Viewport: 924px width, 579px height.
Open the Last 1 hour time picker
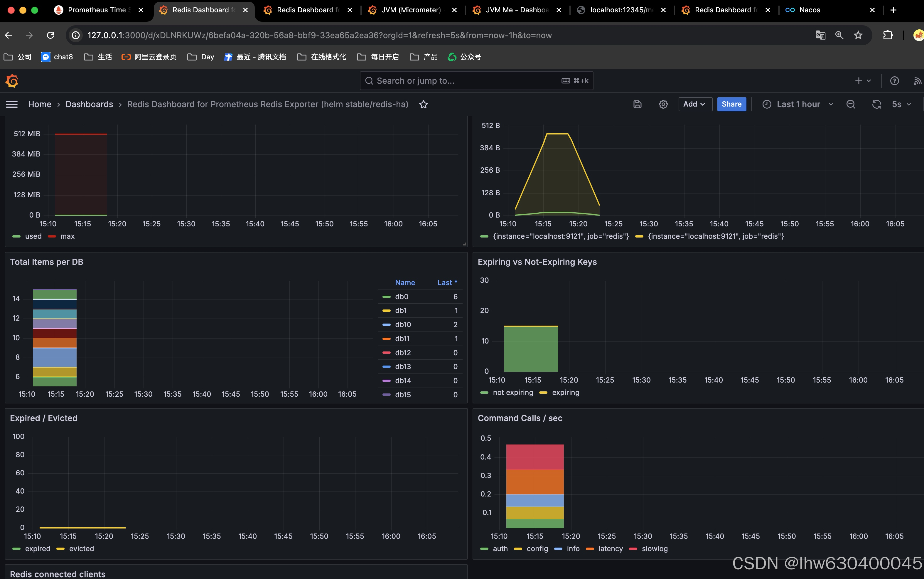coord(798,104)
